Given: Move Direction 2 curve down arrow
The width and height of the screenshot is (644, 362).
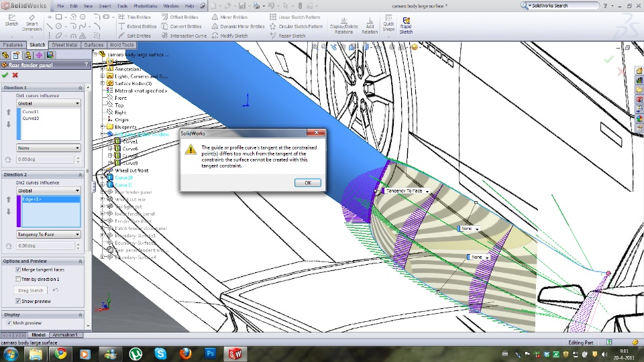Looking at the screenshot, I should click(8, 212).
